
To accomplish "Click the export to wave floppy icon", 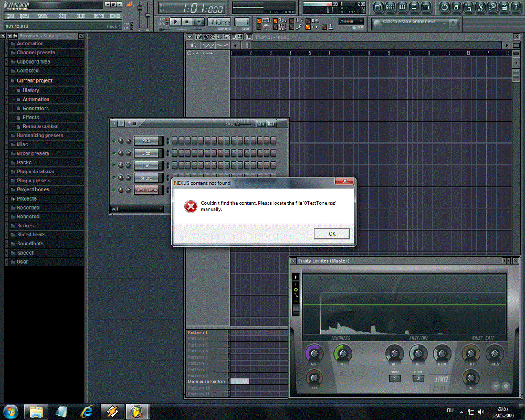I will click(468, 7).
